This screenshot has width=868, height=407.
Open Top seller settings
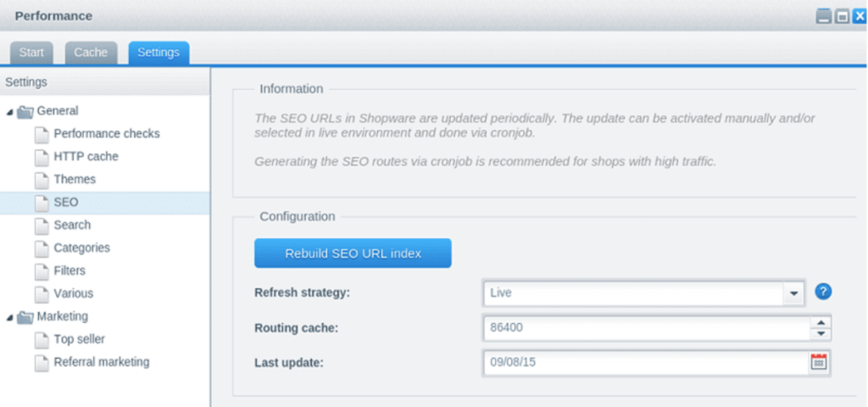click(79, 339)
